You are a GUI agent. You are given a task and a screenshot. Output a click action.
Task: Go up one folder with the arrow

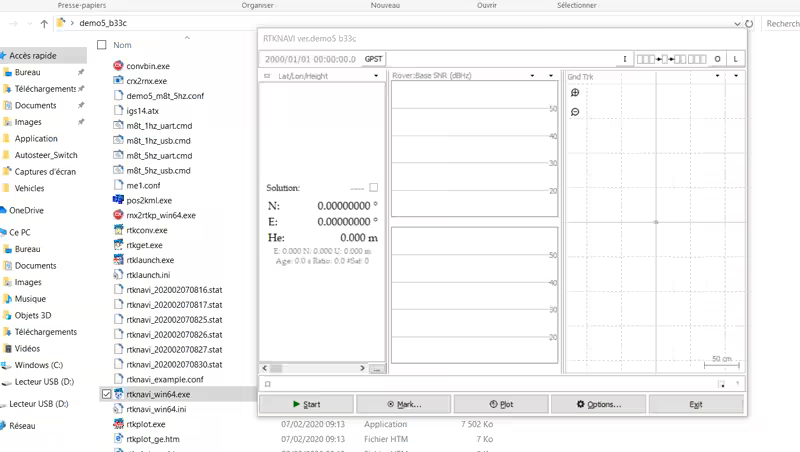pos(44,23)
